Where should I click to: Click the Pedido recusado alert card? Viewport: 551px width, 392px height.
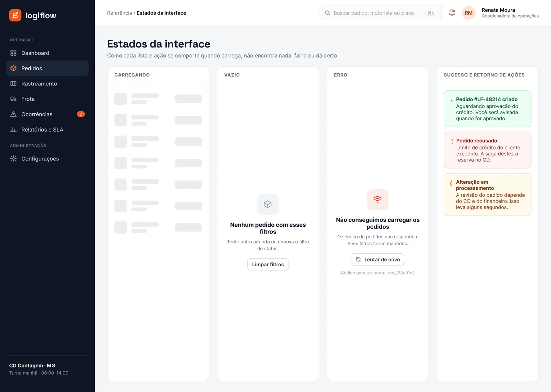click(x=488, y=150)
